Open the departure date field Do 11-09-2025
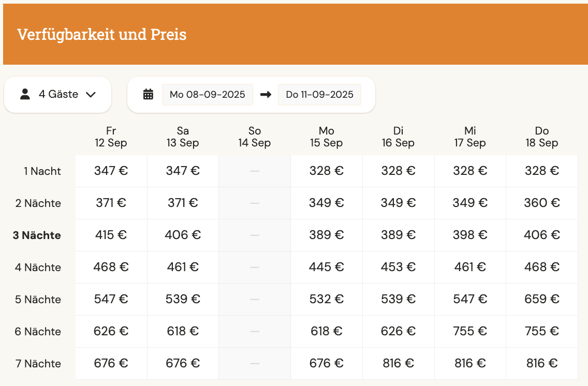Screen dimensions: 588x386 319,95
